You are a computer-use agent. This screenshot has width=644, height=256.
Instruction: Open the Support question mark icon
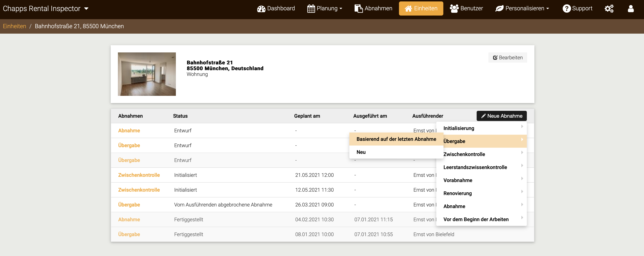click(x=566, y=9)
